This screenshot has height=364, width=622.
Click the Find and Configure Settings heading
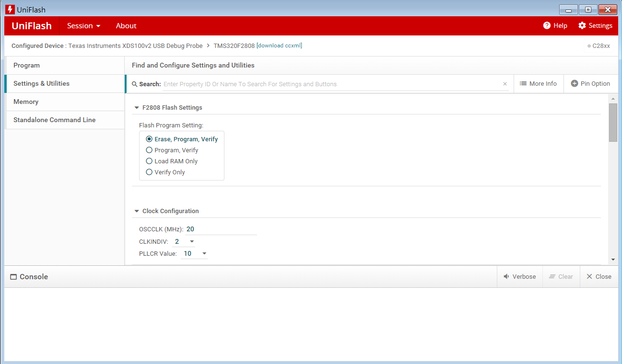click(193, 65)
